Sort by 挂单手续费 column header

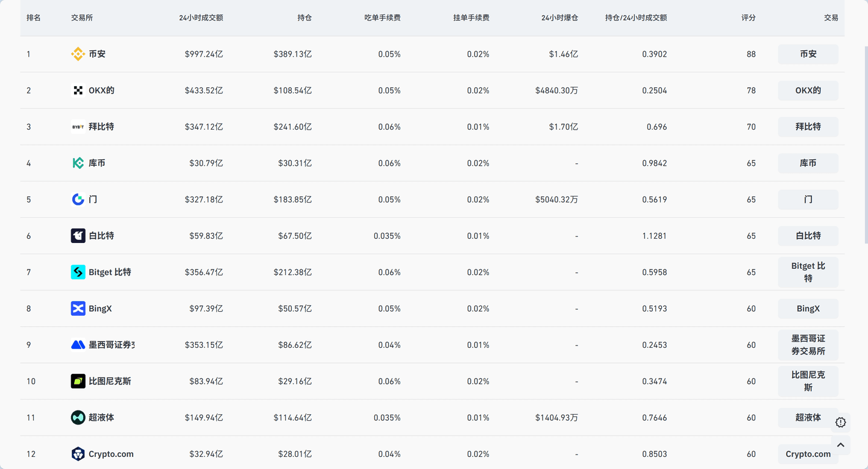click(x=471, y=18)
